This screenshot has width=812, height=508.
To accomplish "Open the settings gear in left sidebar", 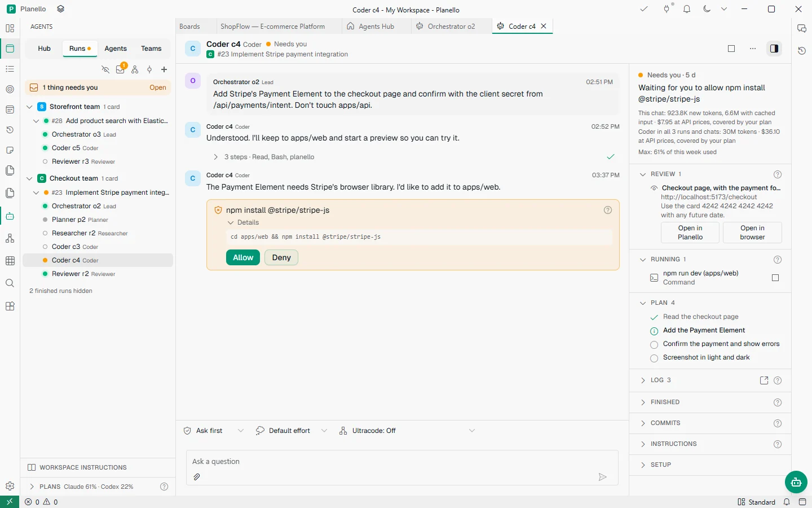I will [10, 486].
